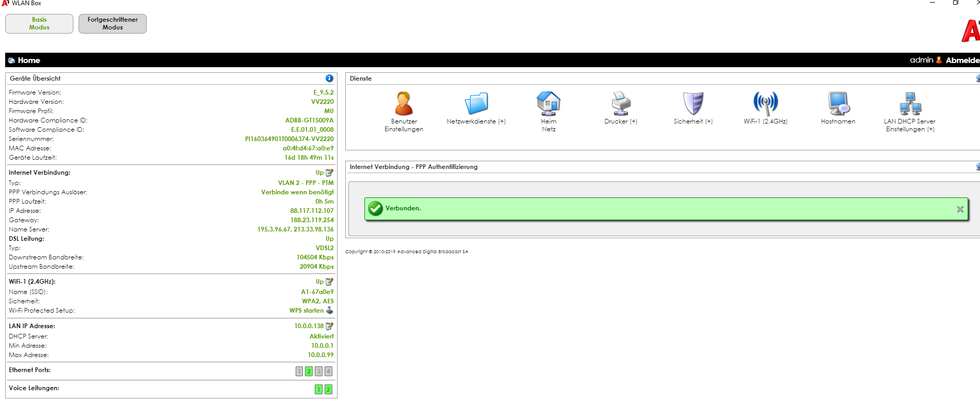The height and width of the screenshot is (401, 980).
Task: Select Name Server 195.3.96.67 value
Action: coord(274,229)
